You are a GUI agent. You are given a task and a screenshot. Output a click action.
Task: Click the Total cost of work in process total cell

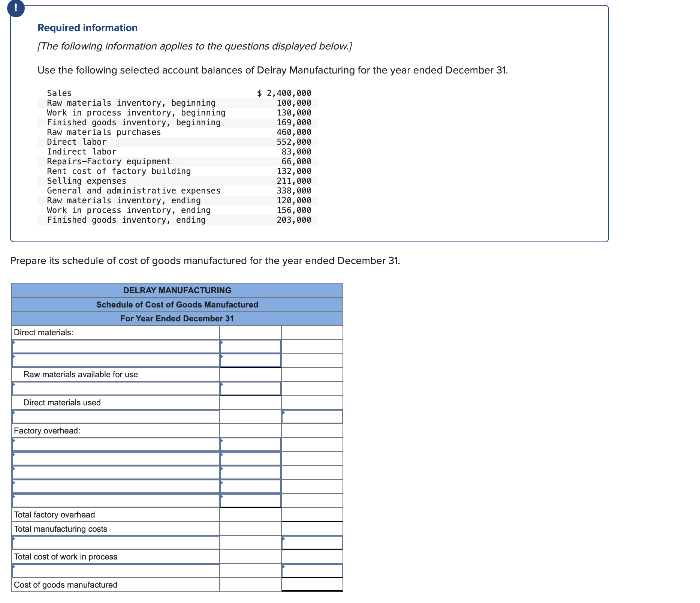[x=312, y=556]
